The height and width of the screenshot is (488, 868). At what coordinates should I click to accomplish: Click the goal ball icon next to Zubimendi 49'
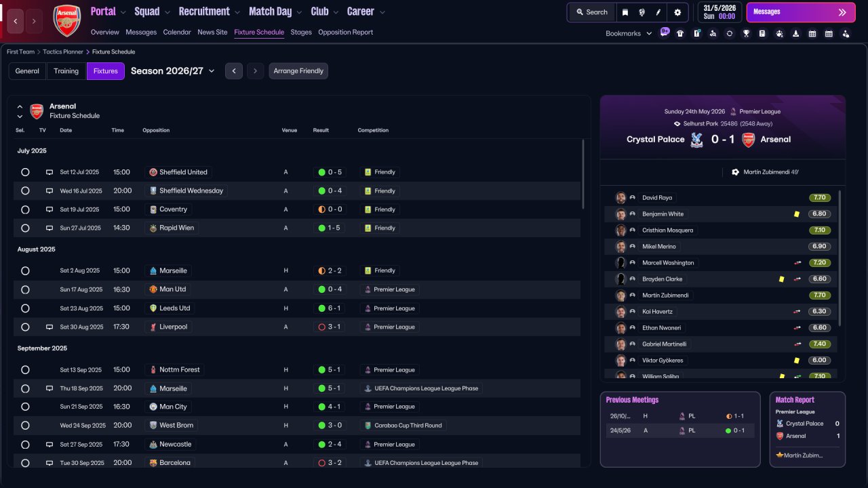pyautogui.click(x=735, y=172)
